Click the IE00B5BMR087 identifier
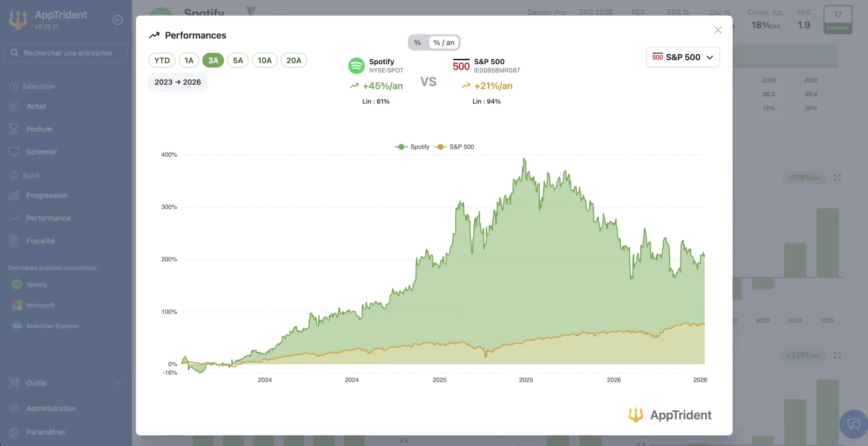 (x=497, y=71)
